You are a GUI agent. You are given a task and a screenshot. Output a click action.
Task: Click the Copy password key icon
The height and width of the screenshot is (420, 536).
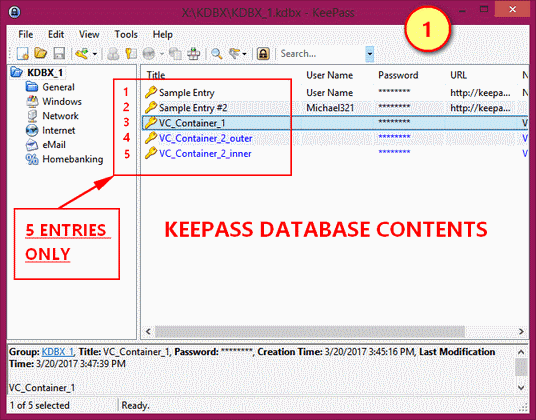click(131, 54)
